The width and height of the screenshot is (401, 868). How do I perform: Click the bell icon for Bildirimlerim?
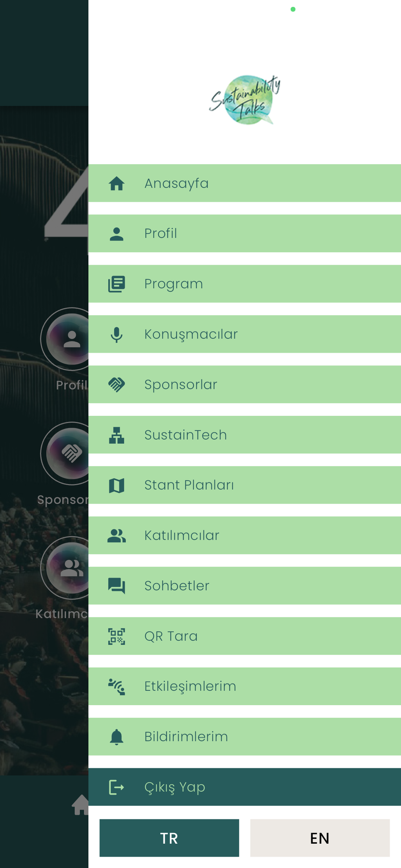click(117, 737)
